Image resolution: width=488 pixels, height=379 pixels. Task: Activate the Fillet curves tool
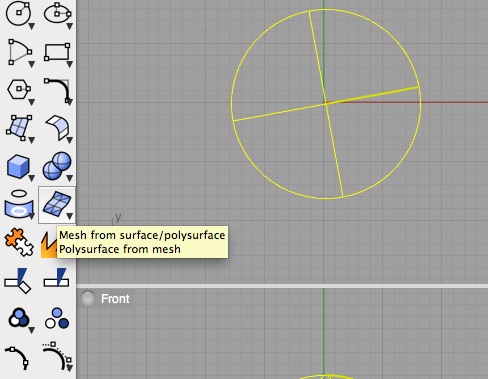click(x=57, y=90)
